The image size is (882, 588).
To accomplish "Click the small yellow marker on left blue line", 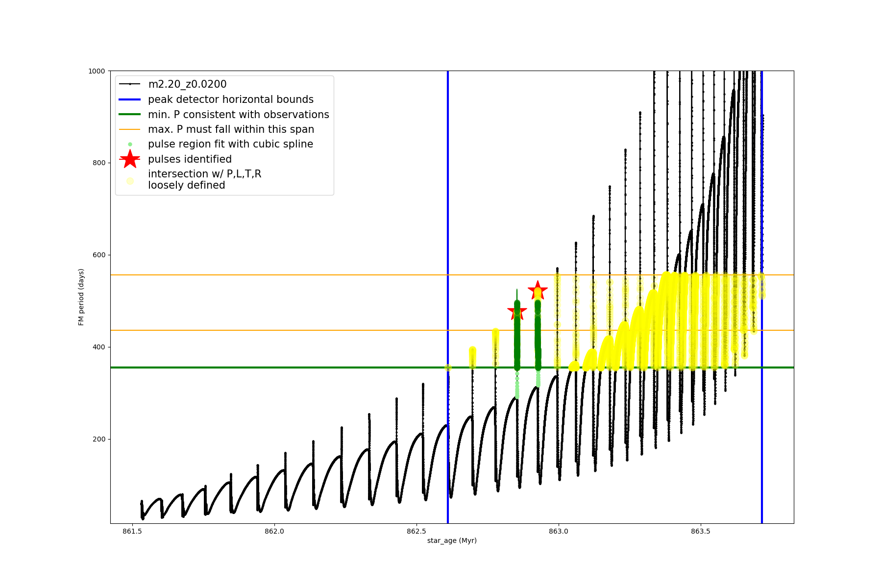I will pos(448,367).
